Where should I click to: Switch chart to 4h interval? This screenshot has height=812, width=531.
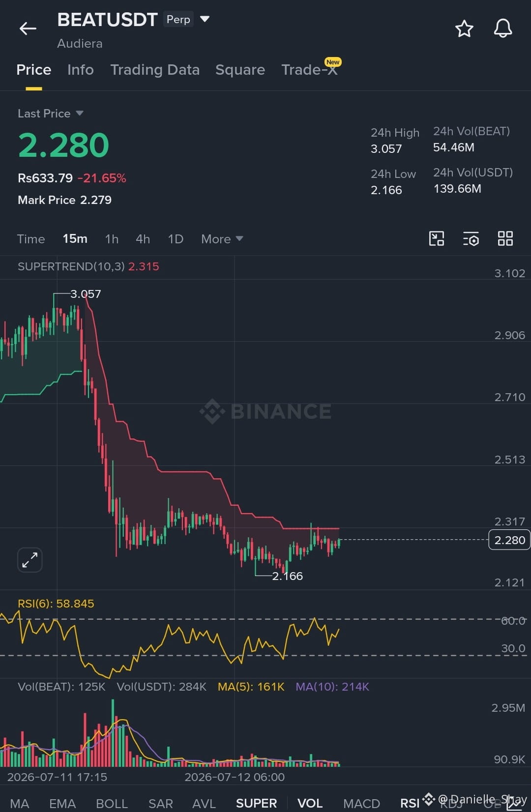click(143, 239)
